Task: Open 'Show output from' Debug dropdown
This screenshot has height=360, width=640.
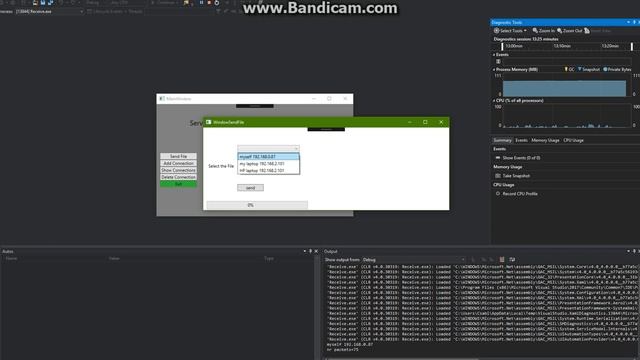Action: pyautogui.click(x=414, y=260)
